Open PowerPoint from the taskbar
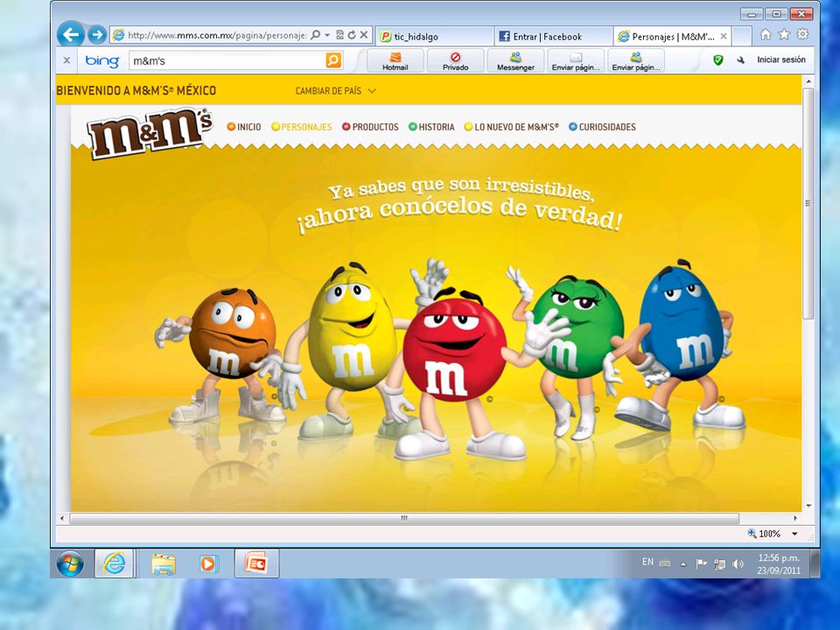 tap(256, 563)
